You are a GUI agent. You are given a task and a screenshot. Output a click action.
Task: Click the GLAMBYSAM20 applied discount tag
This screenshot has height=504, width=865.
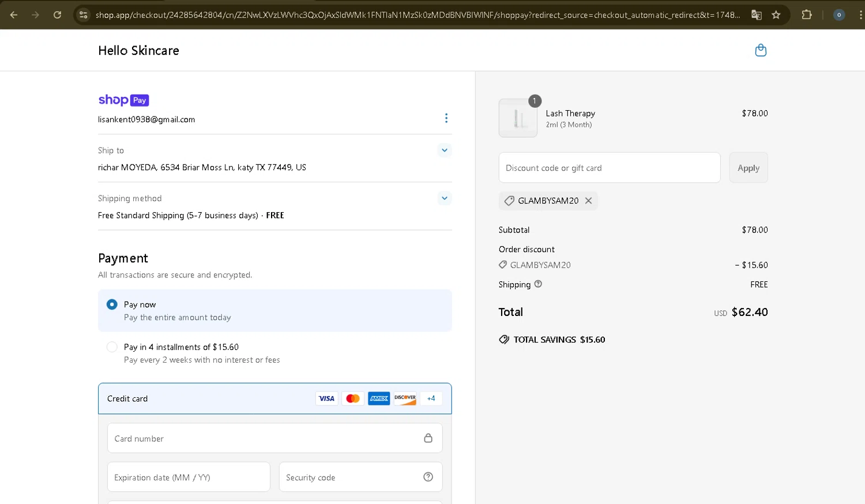click(548, 201)
